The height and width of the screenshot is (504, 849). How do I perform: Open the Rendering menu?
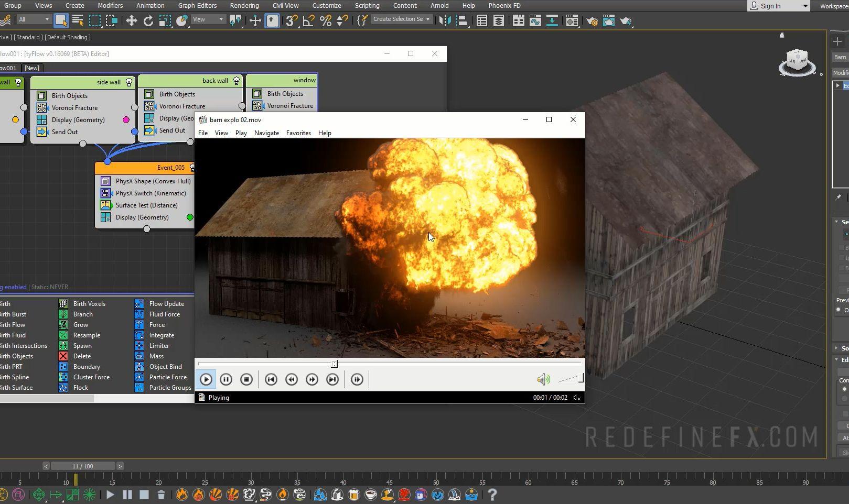244,5
